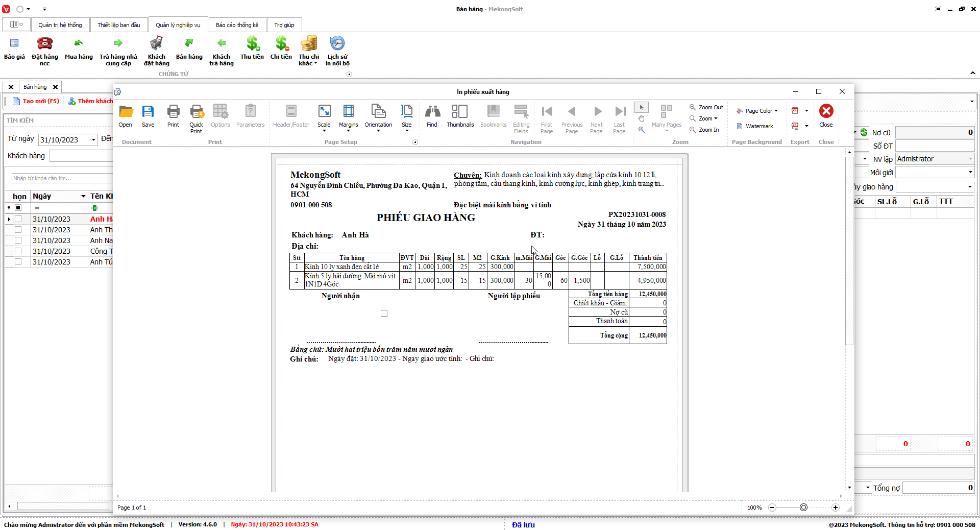Open the Zoom level dropdown
Screen dimensions: 980x530
click(704, 118)
